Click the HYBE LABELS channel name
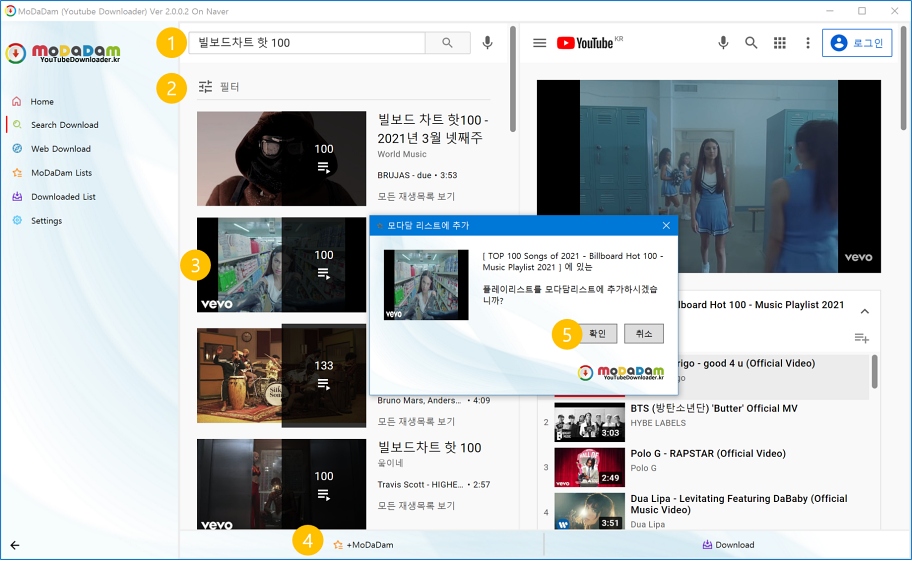 click(658, 423)
